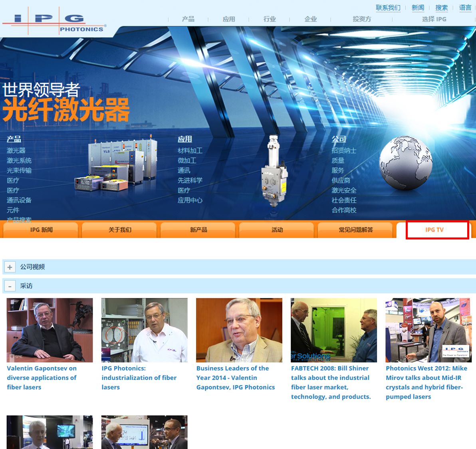The width and height of the screenshot is (476, 449).
Task: Open the 先进科学 application link
Action: [190, 180]
